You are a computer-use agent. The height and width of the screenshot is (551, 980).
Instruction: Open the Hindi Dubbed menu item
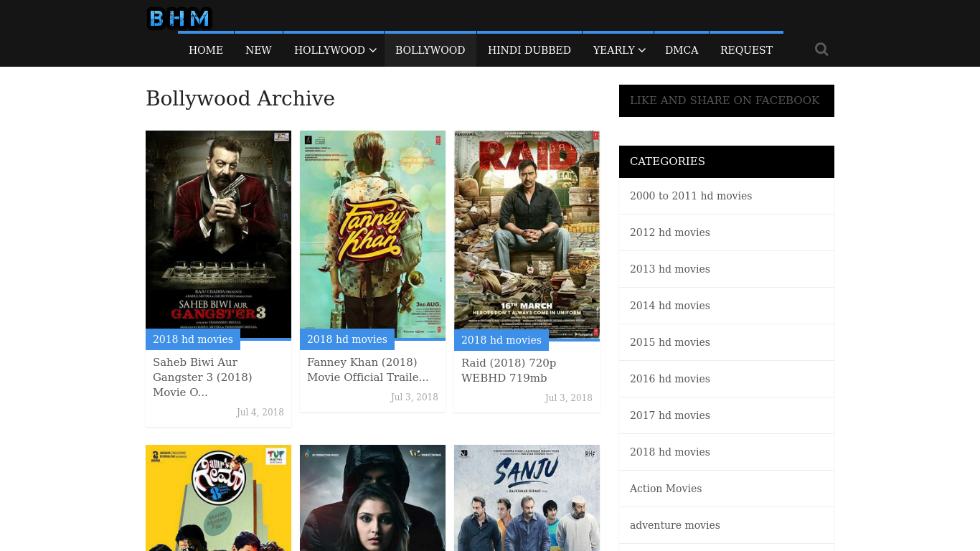point(529,50)
